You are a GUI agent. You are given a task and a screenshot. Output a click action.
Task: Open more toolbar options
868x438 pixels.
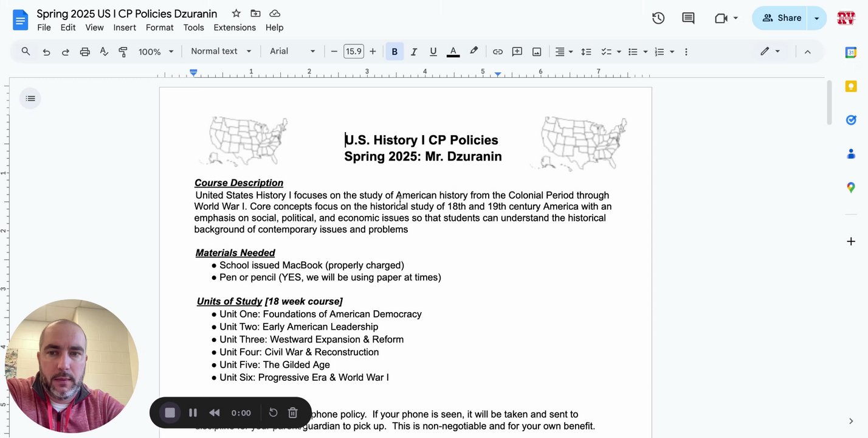(x=686, y=52)
